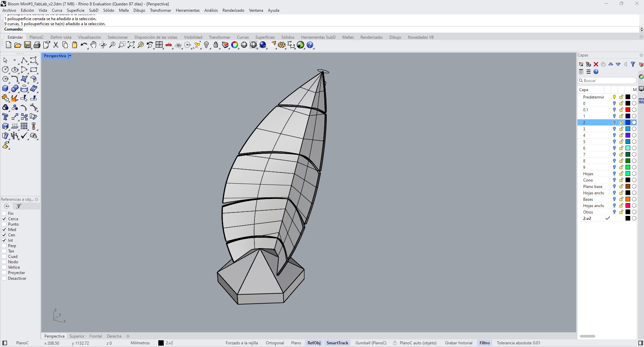Toggle visibility bulb of layer Hojas
The height and width of the screenshot is (347, 644).
(614, 174)
